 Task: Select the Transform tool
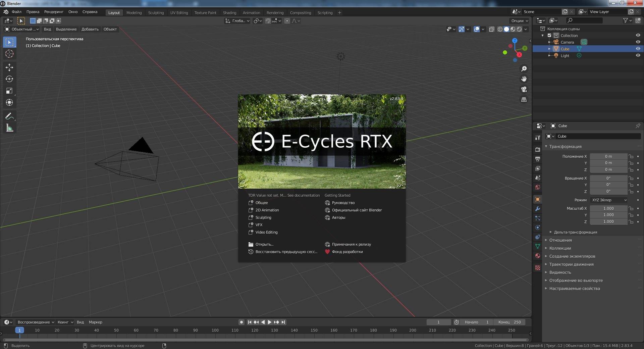9,103
